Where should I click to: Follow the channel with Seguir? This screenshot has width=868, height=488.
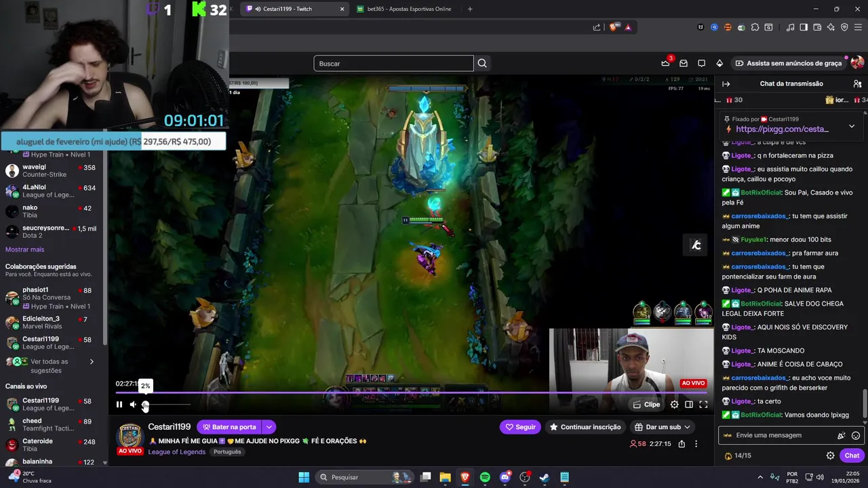[520, 427]
